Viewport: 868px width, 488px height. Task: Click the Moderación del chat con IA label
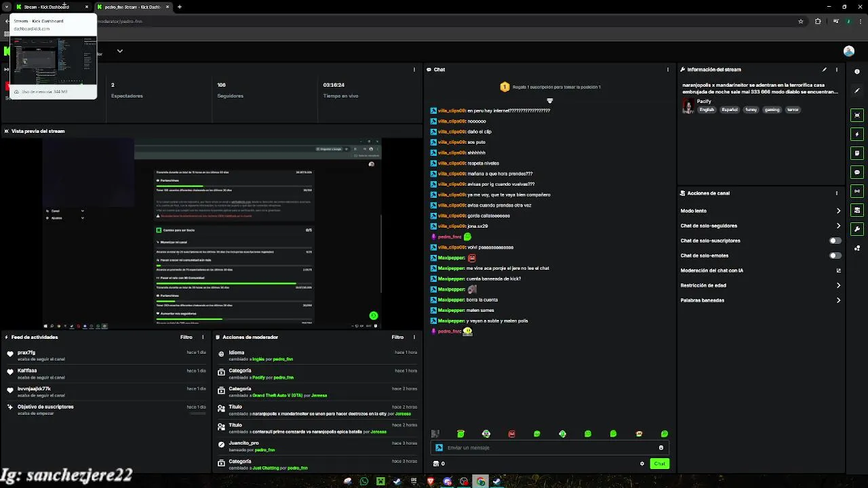click(712, 270)
